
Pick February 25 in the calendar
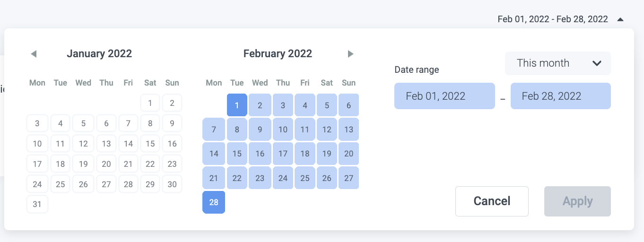point(305,178)
